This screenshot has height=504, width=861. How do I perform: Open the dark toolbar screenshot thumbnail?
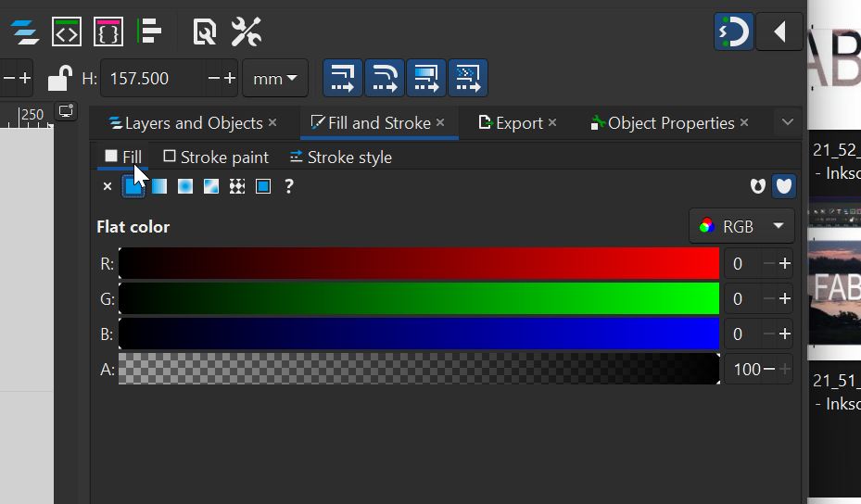[x=836, y=215]
